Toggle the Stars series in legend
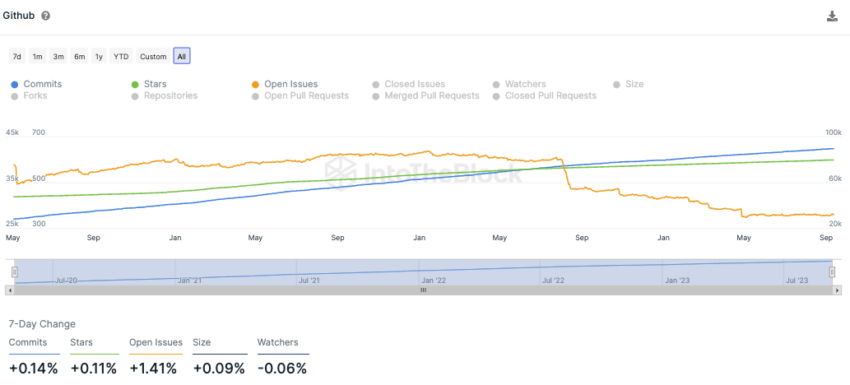 coord(149,84)
